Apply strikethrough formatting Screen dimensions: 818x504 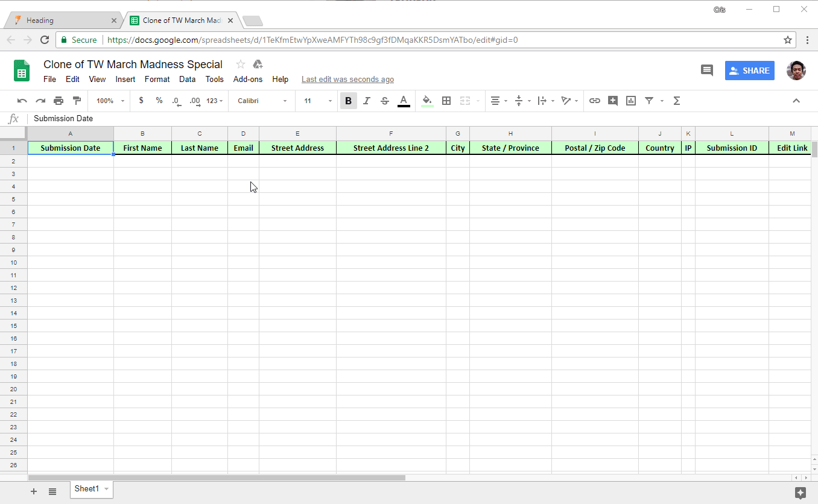pyautogui.click(x=385, y=101)
